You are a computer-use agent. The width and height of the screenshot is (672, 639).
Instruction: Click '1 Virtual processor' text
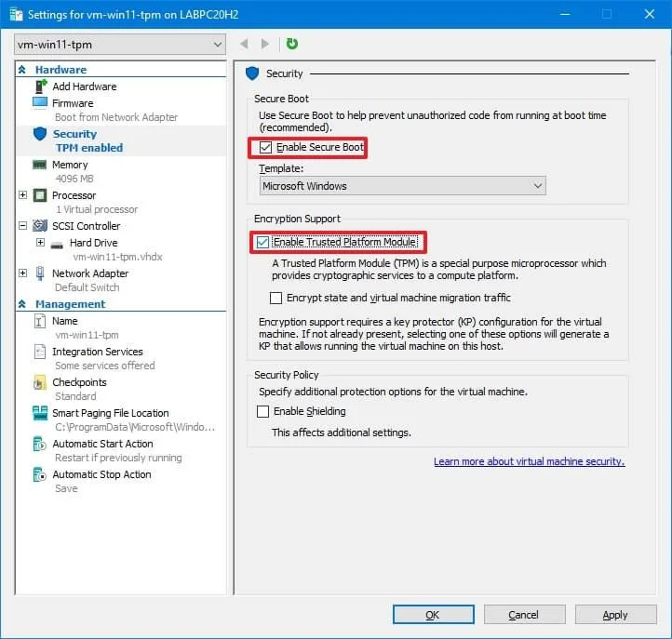click(97, 209)
